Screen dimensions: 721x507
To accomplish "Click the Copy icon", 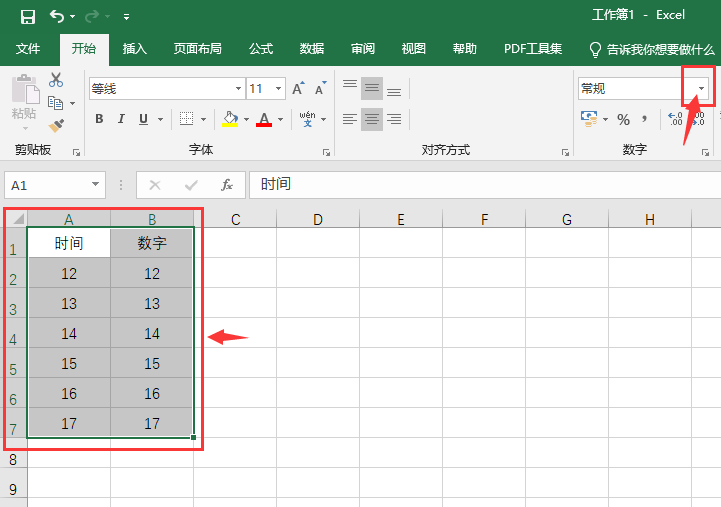I will point(56,103).
